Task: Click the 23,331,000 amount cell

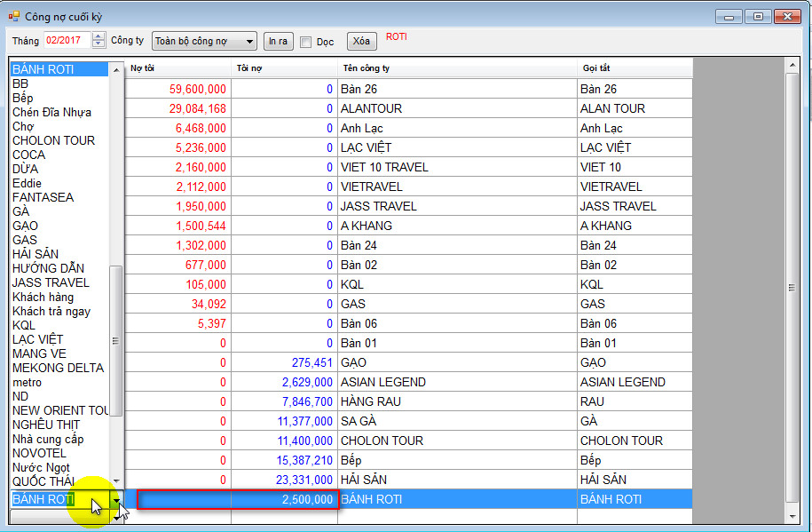Action: coord(284,480)
